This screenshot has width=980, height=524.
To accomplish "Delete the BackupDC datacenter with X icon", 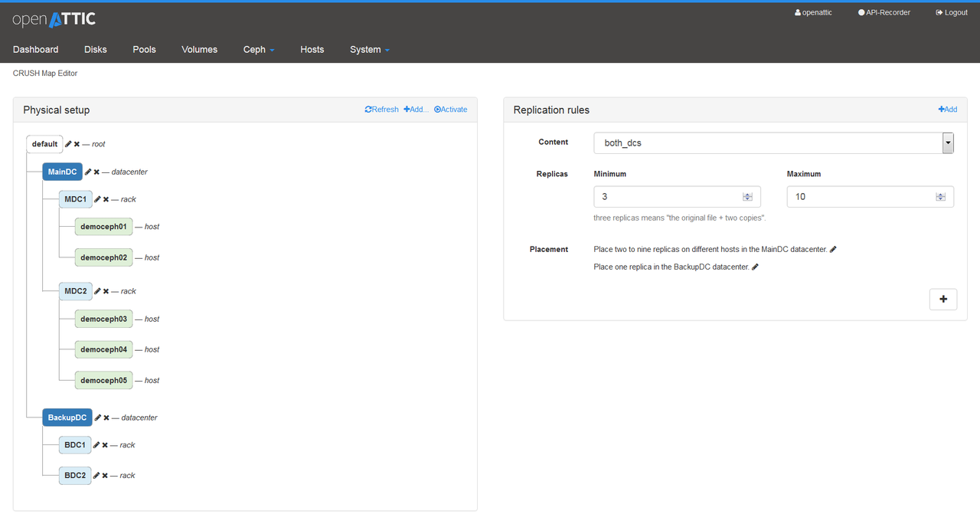I will coord(106,418).
